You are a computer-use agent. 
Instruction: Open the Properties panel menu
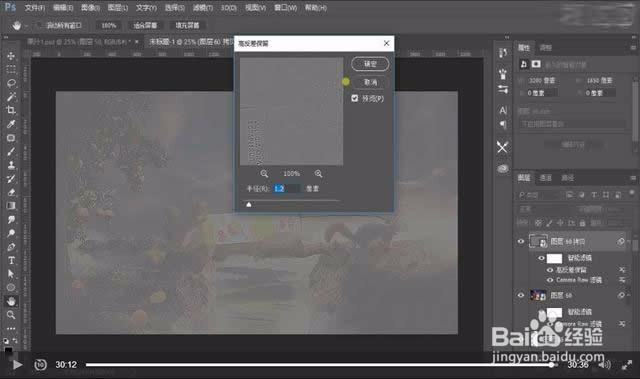coord(633,48)
